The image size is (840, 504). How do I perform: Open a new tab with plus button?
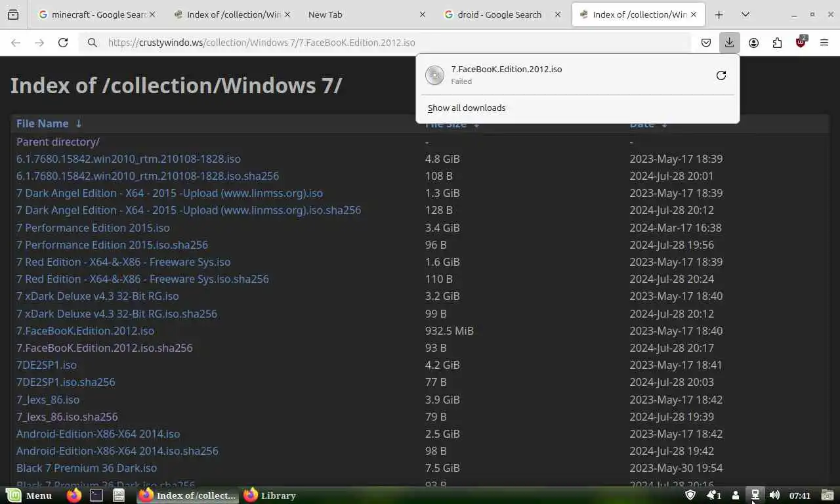pos(719,14)
